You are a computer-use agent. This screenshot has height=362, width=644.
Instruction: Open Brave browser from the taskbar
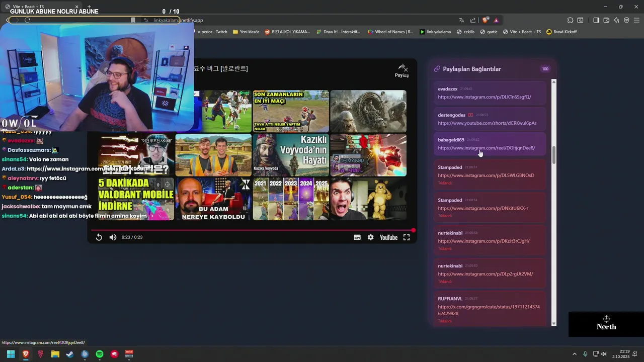point(26,354)
